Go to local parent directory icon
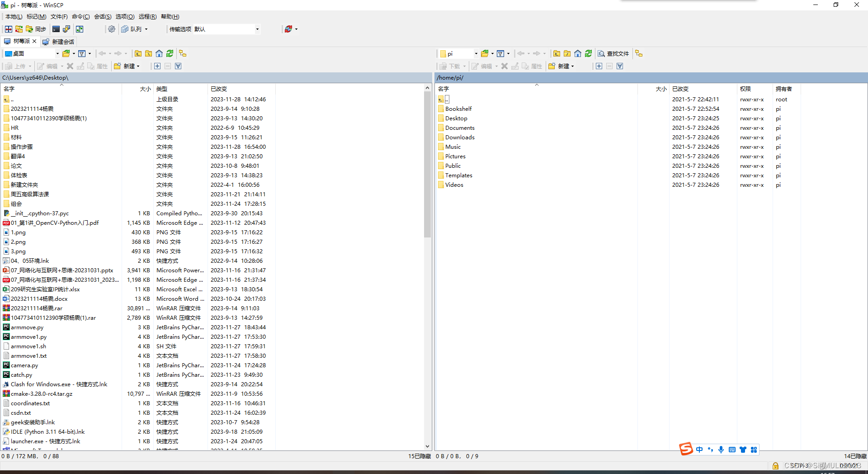868x474 pixels. click(x=138, y=53)
